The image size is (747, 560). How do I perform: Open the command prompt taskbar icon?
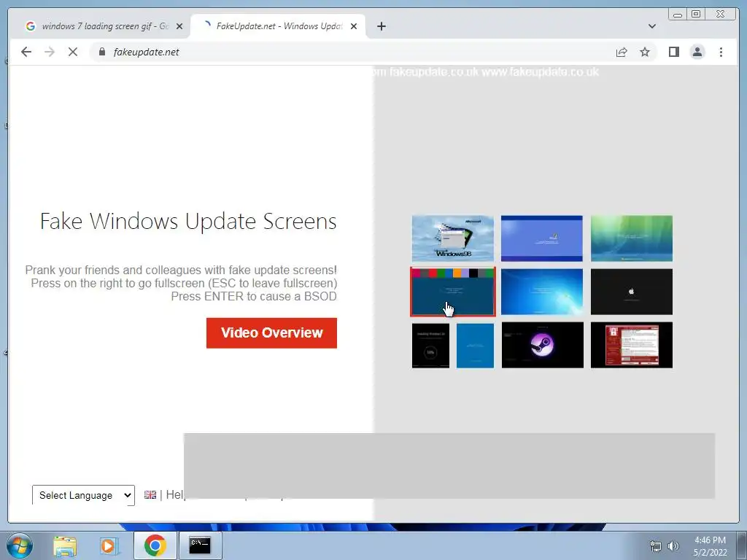[x=200, y=545]
